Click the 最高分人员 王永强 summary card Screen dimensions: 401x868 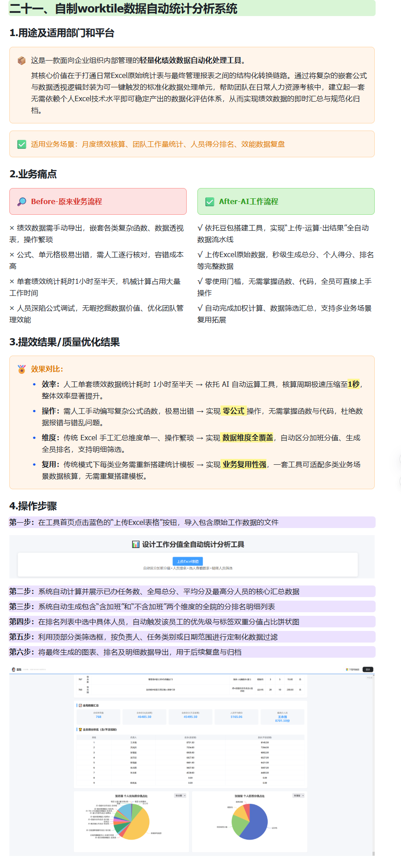pyautogui.click(x=282, y=717)
